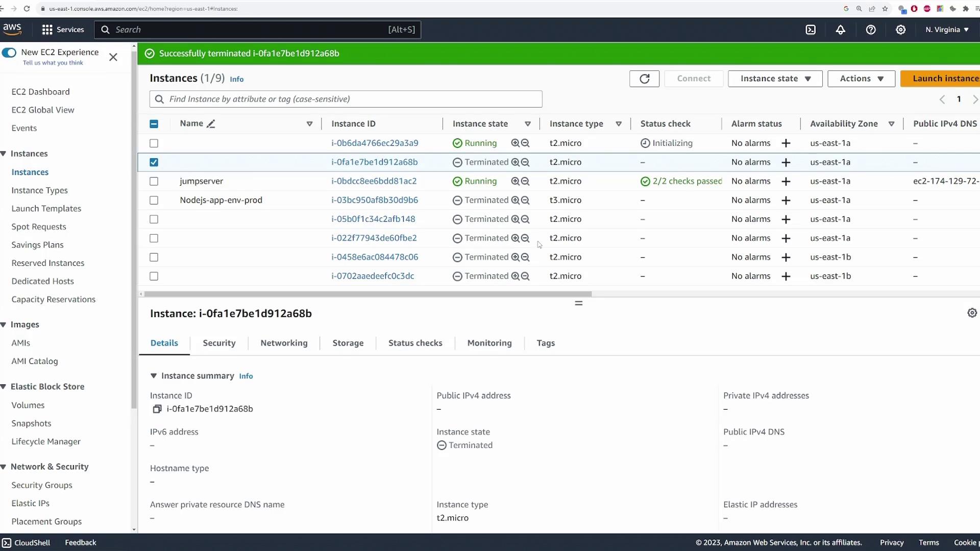
Task: Focus the AWS top Search box
Action: click(257, 30)
